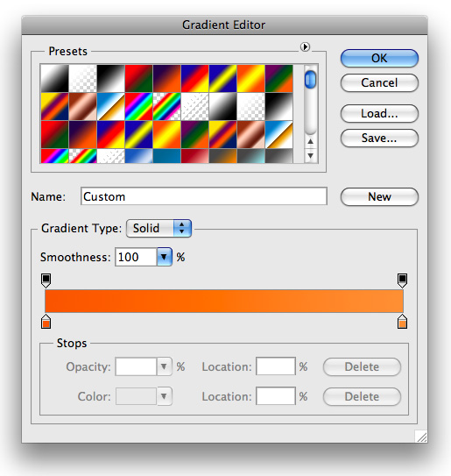Click Delete button in the Color row
The image size is (451, 476).
pos(363,397)
